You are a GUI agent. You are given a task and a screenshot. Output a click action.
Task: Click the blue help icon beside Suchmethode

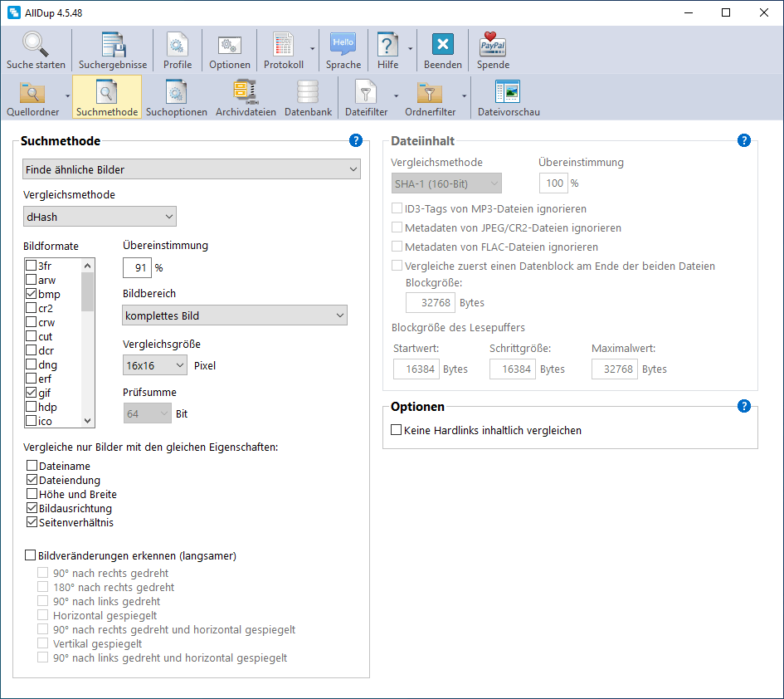[x=356, y=140]
